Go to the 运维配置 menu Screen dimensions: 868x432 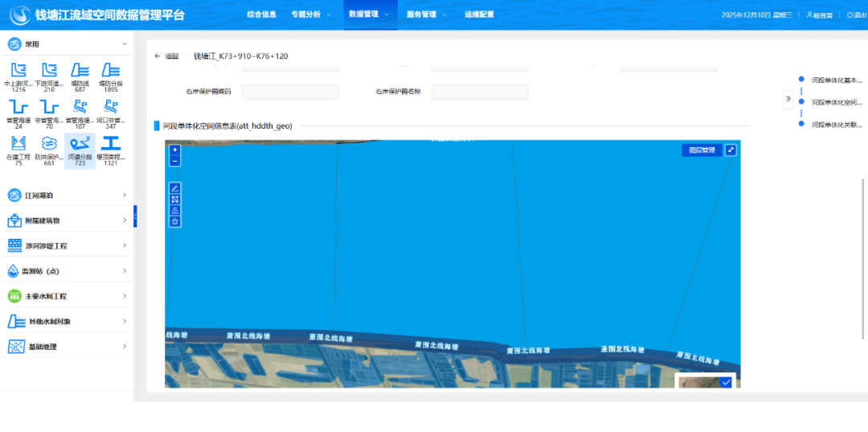click(x=479, y=15)
